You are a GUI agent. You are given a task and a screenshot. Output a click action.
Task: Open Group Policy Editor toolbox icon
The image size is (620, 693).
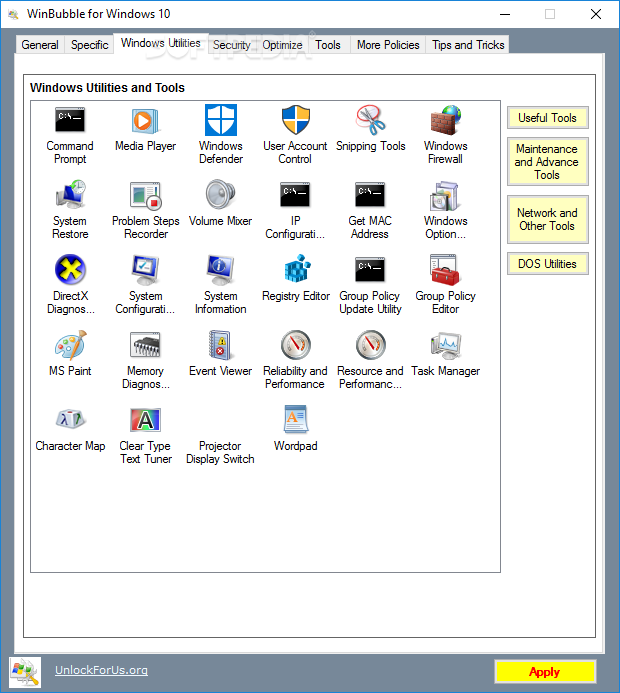point(445,270)
